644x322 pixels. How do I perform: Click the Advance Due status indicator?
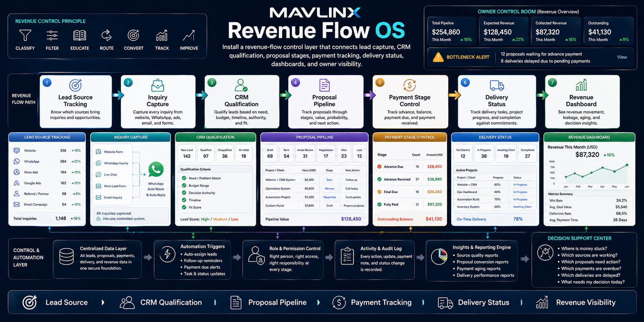[380, 166]
